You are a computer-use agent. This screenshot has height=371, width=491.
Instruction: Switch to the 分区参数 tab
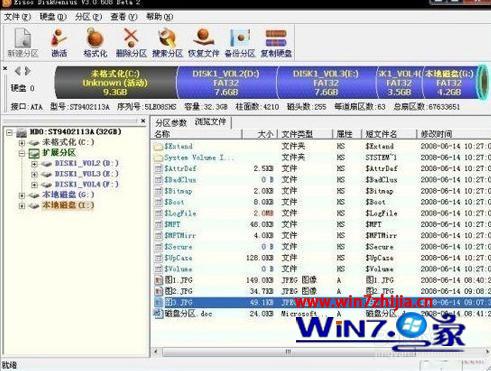(171, 123)
